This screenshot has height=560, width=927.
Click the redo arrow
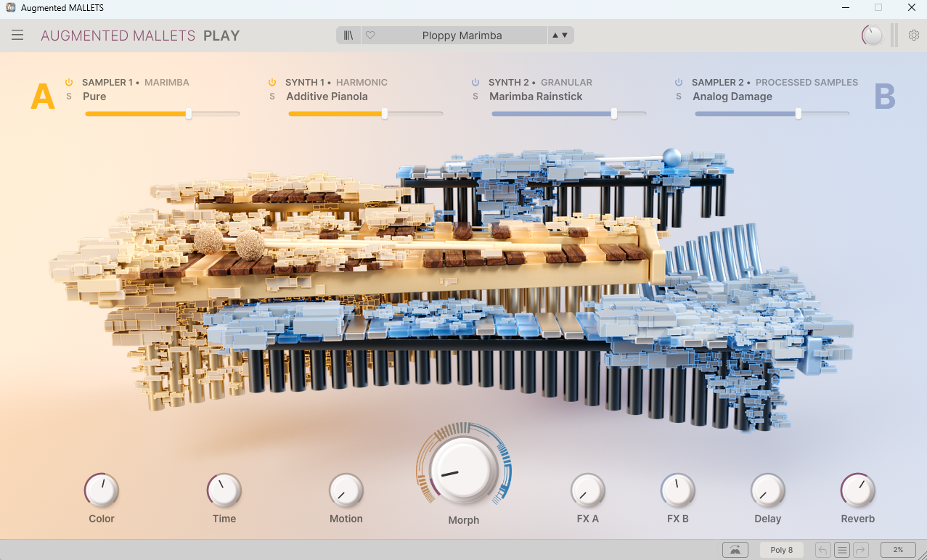coord(860,550)
